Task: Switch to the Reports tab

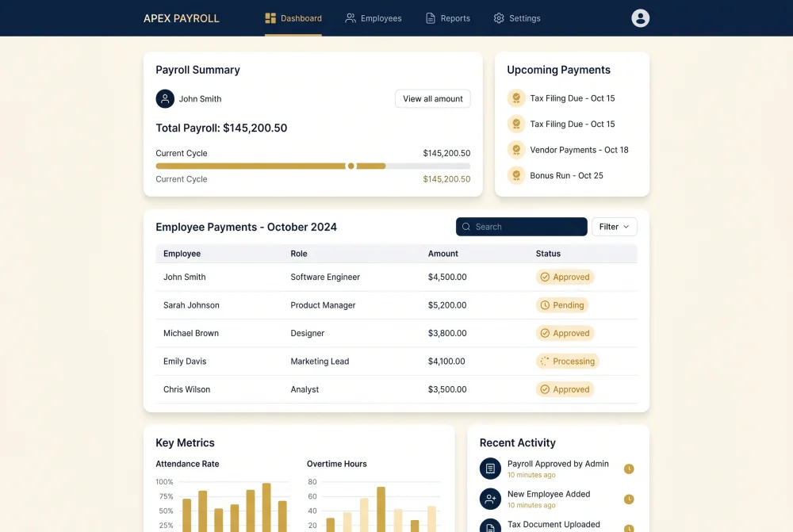Action: 448,18
